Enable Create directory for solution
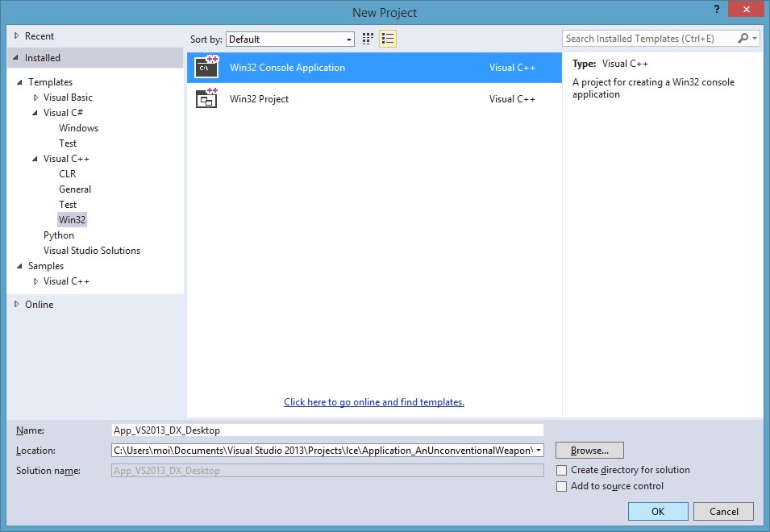Viewport: 770px width, 532px height. coord(561,470)
